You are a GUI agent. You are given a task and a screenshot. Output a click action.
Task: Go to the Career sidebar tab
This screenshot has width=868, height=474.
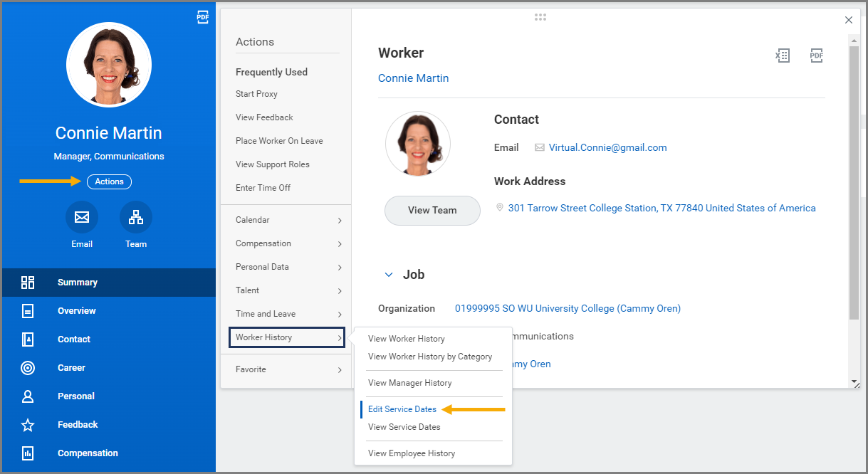(71, 368)
